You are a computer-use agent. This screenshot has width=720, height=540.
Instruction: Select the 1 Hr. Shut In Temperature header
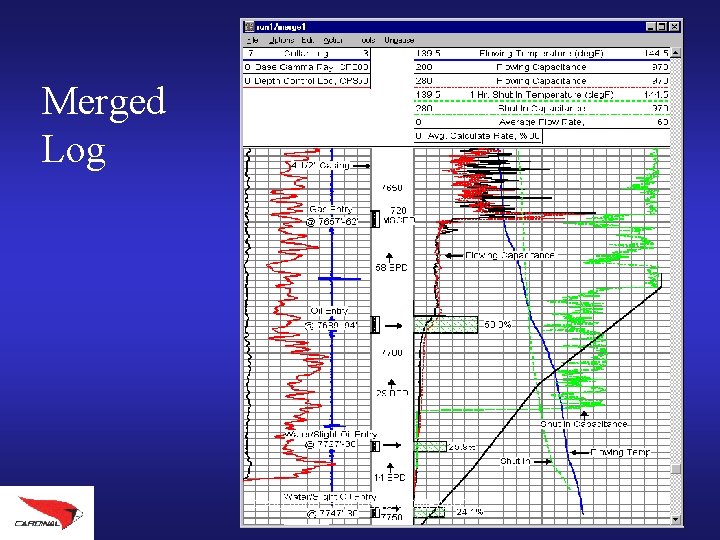coord(541,95)
